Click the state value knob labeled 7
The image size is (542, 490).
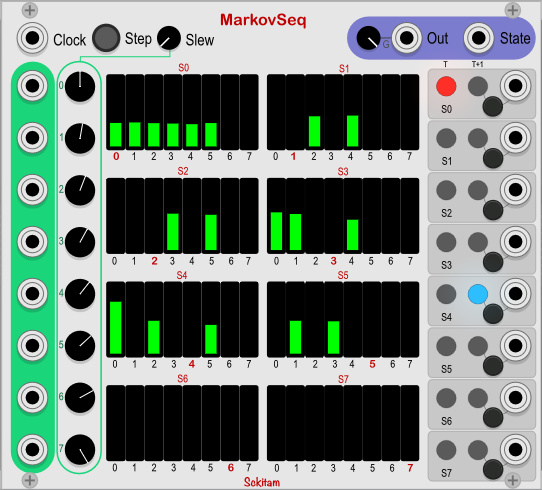click(x=80, y=450)
